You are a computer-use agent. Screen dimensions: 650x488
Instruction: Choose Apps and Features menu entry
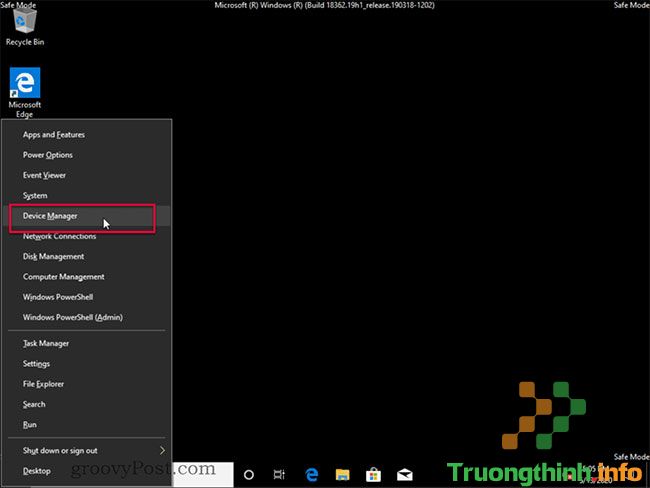tap(87, 135)
